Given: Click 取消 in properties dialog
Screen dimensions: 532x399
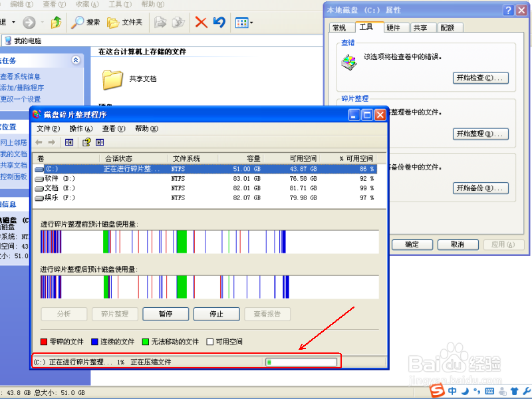Looking at the screenshot, I should (458, 245).
